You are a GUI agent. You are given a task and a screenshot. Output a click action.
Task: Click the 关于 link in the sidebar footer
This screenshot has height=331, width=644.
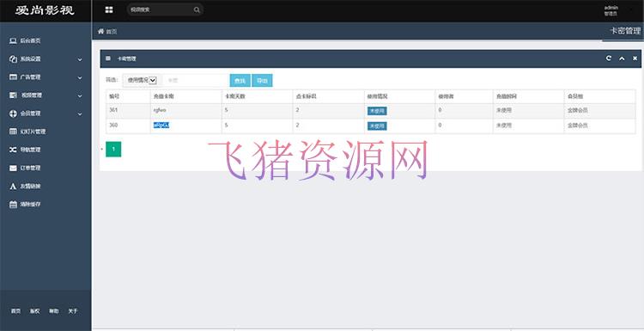coord(73,311)
